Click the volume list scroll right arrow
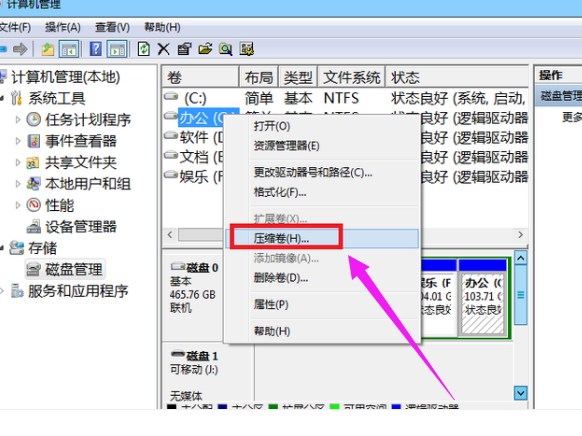582x436 pixels. coord(520,235)
